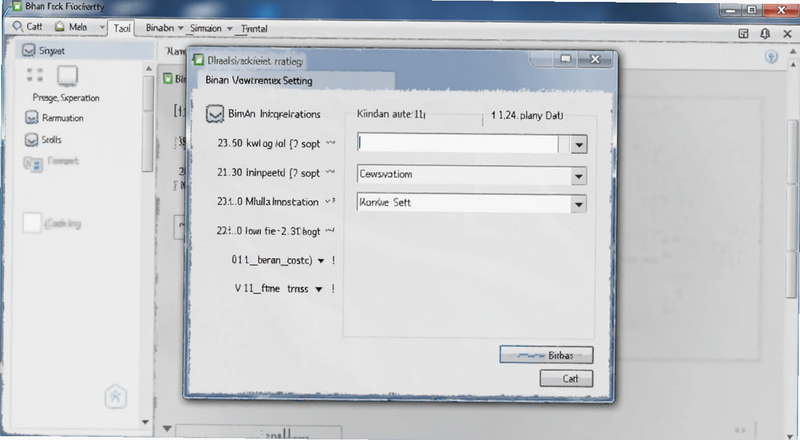
Task: Expand the 21.30 Ininpeetd row chevron
Action: coord(330,173)
